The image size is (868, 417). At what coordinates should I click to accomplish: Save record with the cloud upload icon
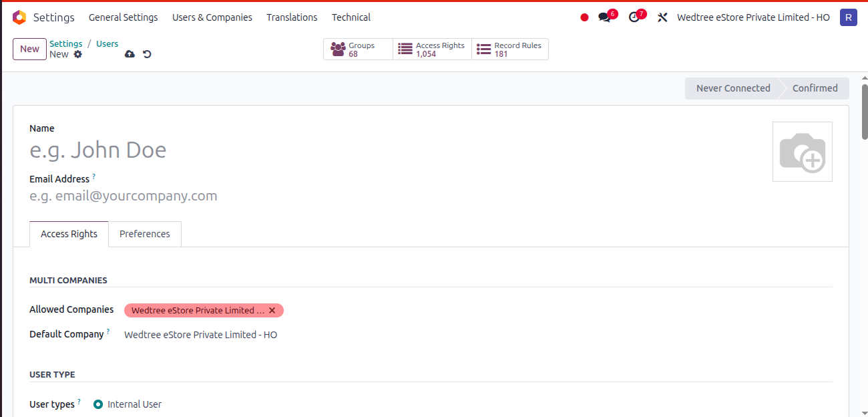pos(130,54)
